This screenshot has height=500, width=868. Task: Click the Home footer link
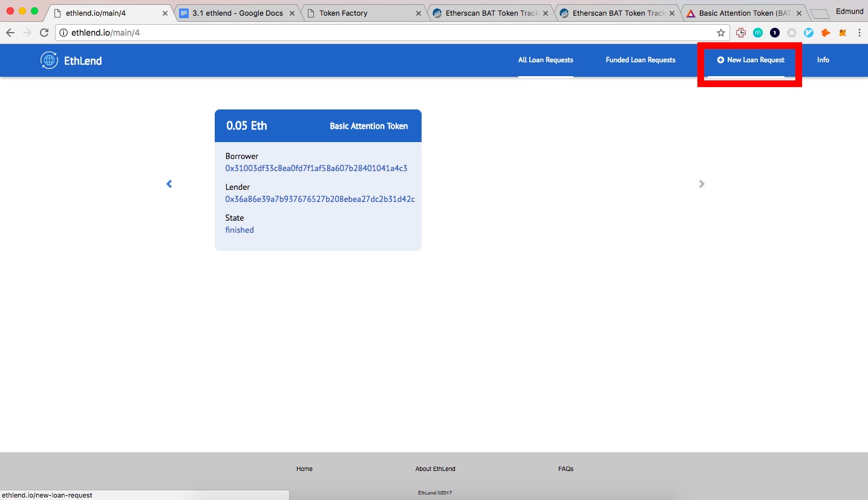(304, 469)
